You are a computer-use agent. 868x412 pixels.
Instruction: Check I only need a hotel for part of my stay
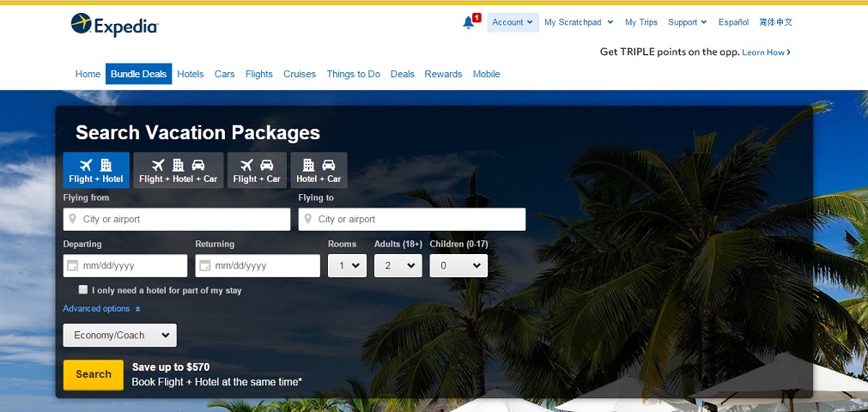[83, 289]
